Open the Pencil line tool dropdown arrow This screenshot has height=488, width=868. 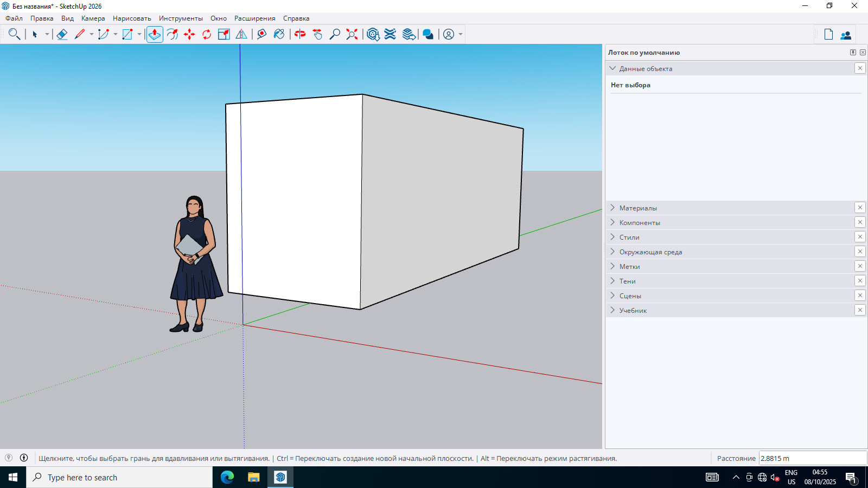click(92, 34)
